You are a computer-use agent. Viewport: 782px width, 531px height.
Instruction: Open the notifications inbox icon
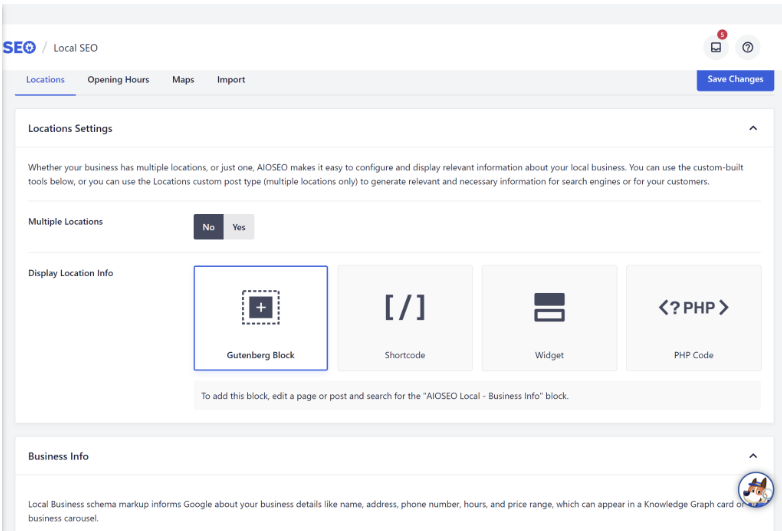tap(716, 47)
